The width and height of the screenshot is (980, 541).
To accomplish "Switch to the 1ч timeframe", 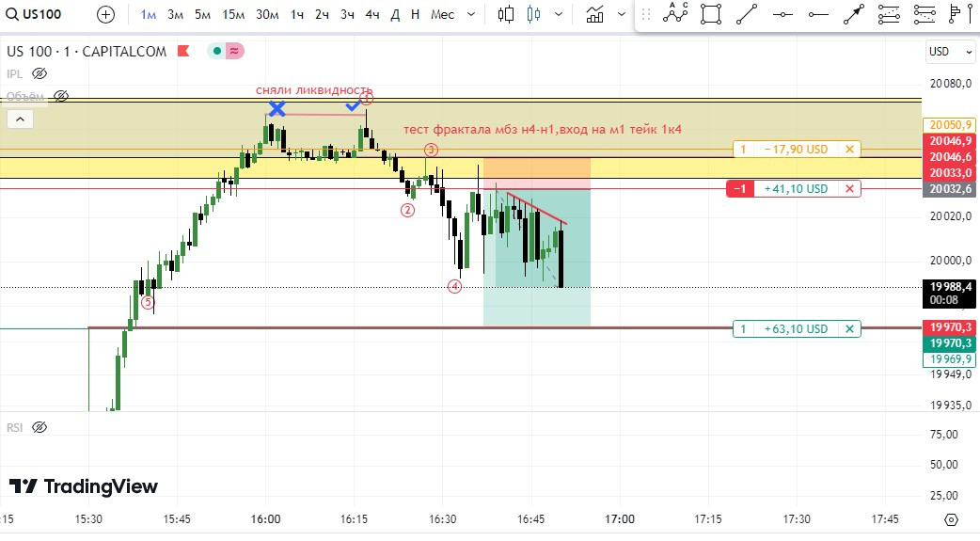I will click(297, 14).
